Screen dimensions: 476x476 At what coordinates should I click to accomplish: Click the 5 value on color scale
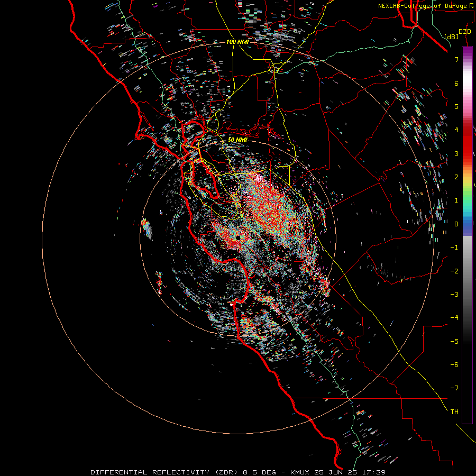tap(456, 106)
